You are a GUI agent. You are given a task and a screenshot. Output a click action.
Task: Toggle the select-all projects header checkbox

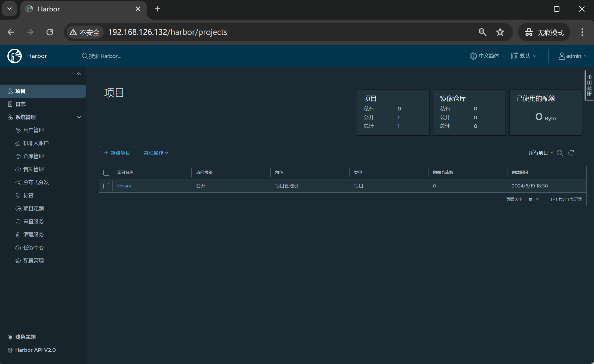pos(106,172)
